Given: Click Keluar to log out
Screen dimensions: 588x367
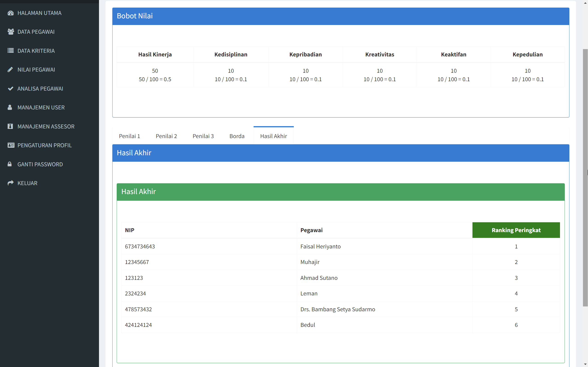Looking at the screenshot, I should coord(27,183).
